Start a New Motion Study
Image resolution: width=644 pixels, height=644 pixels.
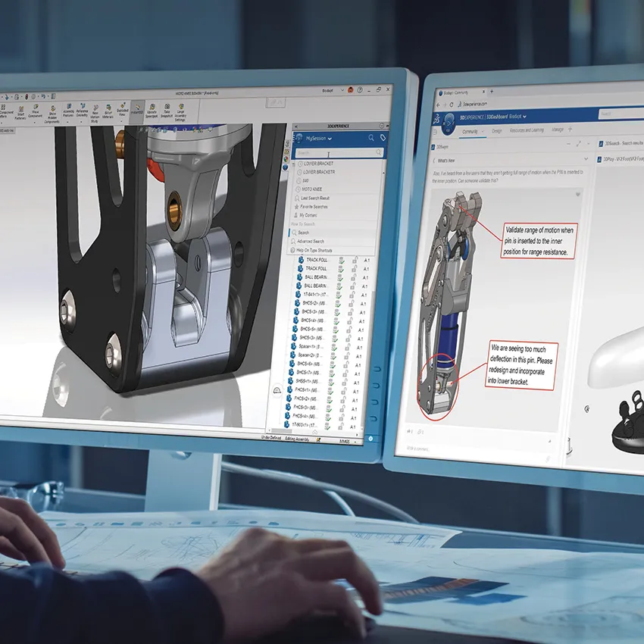95,107
